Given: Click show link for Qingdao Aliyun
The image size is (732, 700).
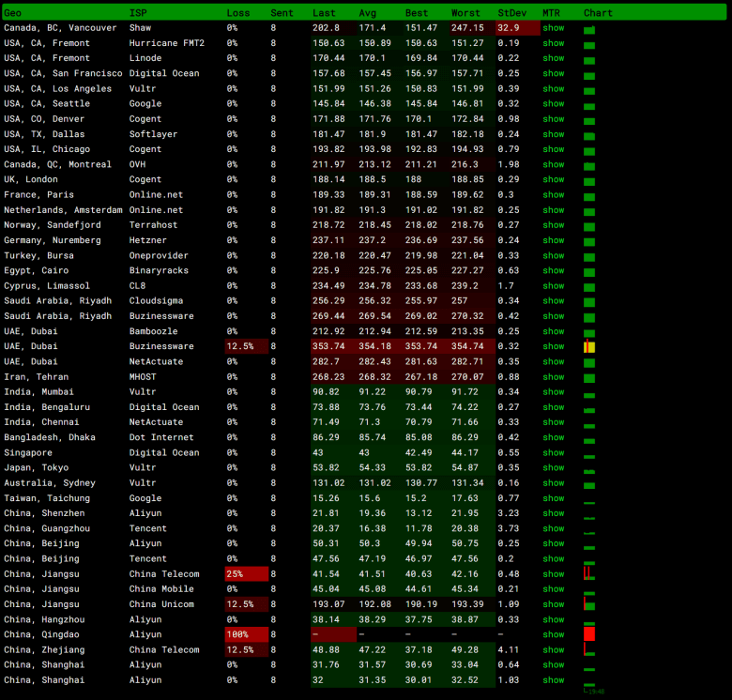Looking at the screenshot, I should click(x=553, y=634).
